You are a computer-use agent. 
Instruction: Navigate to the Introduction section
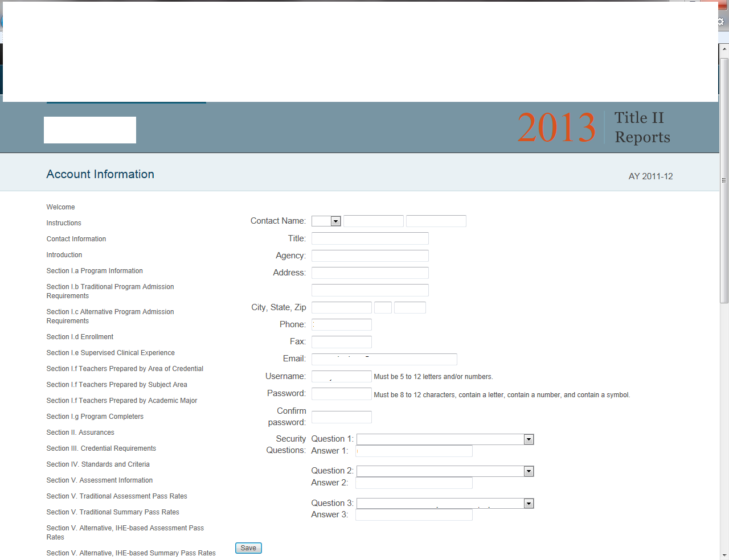point(64,255)
